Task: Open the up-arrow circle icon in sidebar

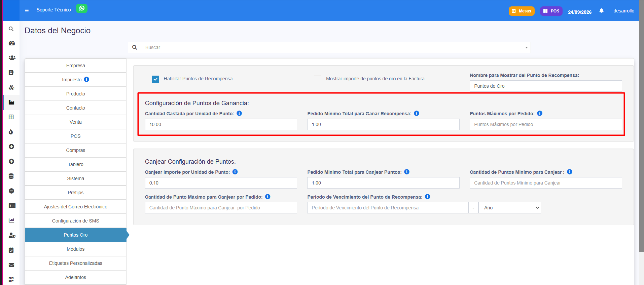Action: click(11, 161)
